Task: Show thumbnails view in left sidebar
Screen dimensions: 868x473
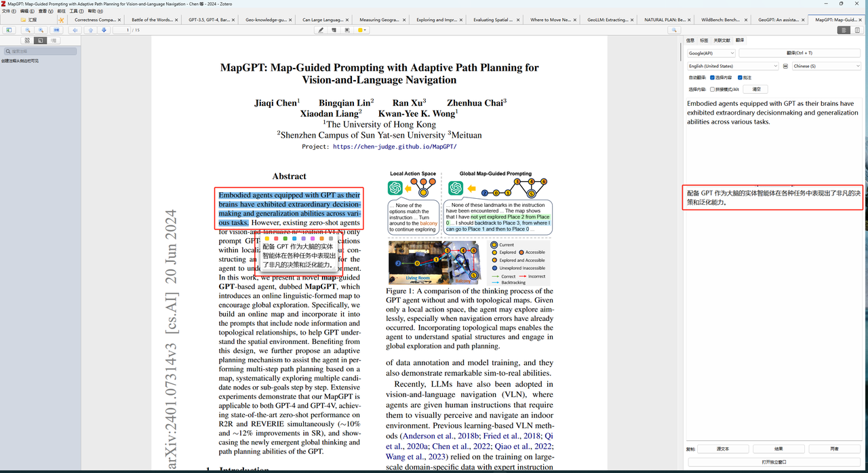Action: tap(27, 41)
